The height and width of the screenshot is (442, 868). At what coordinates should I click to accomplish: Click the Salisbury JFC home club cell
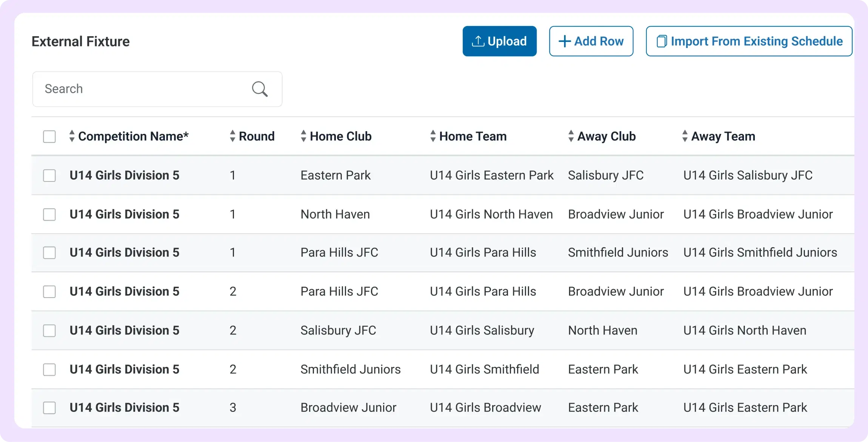(338, 330)
